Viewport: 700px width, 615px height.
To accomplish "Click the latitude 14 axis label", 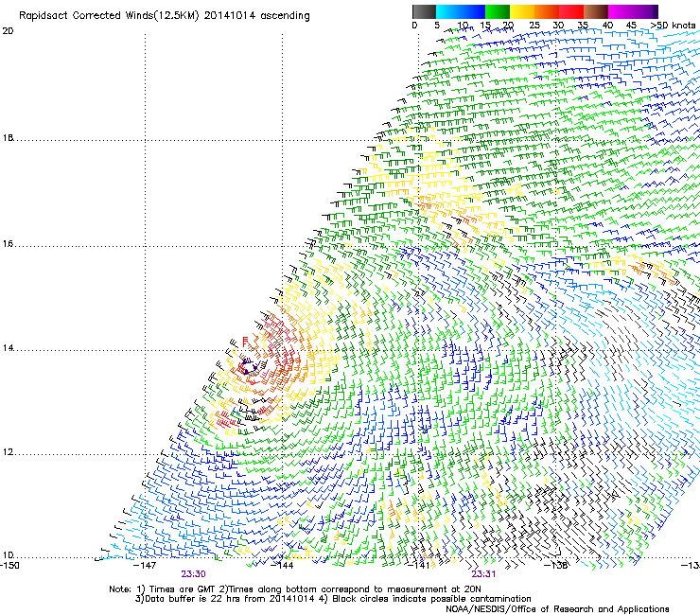I will point(8,348).
